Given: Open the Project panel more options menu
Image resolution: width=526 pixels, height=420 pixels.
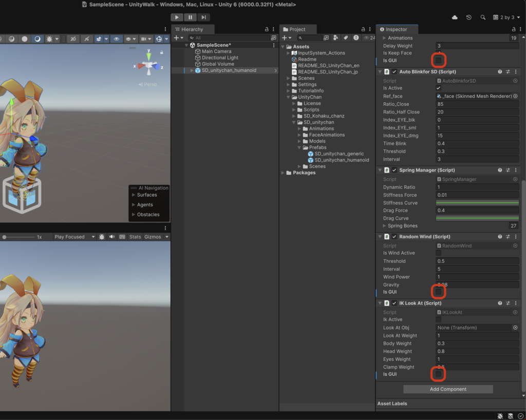Looking at the screenshot, I should pyautogui.click(x=370, y=29).
